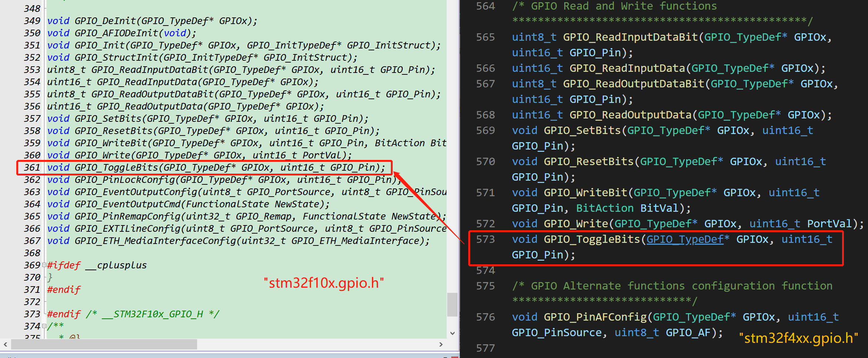Click line number 577 in right gutter
The width and height of the screenshot is (868, 358).
[x=485, y=348]
